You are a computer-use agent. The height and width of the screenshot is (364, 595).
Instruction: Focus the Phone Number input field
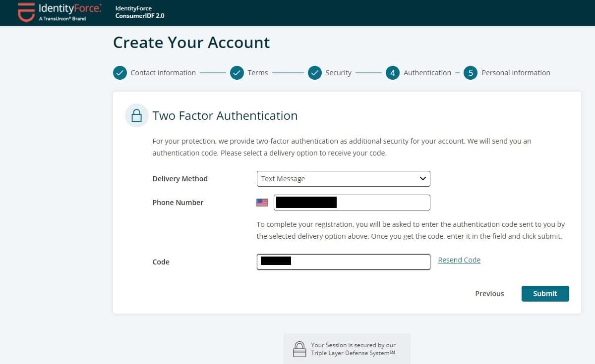pyautogui.click(x=352, y=203)
